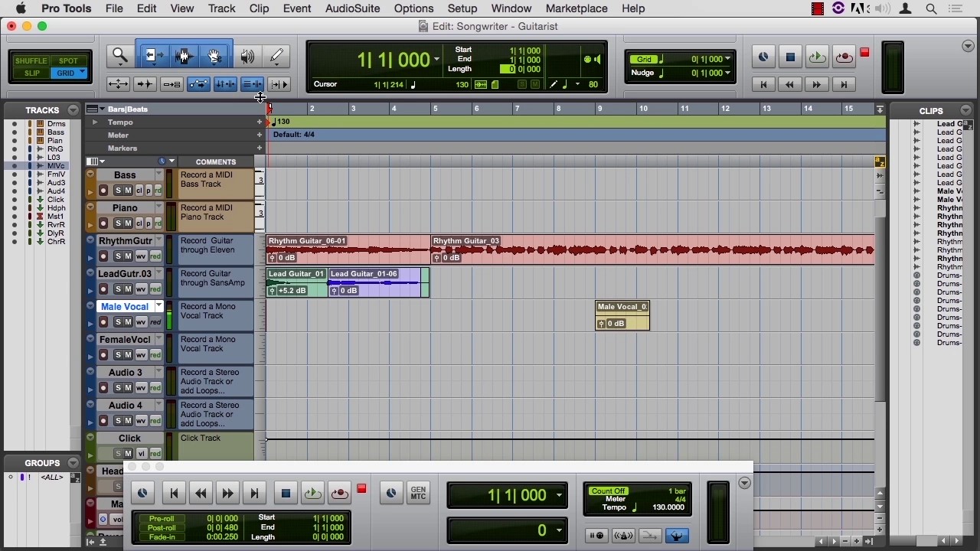Select the Male Vocal clip

(622, 315)
